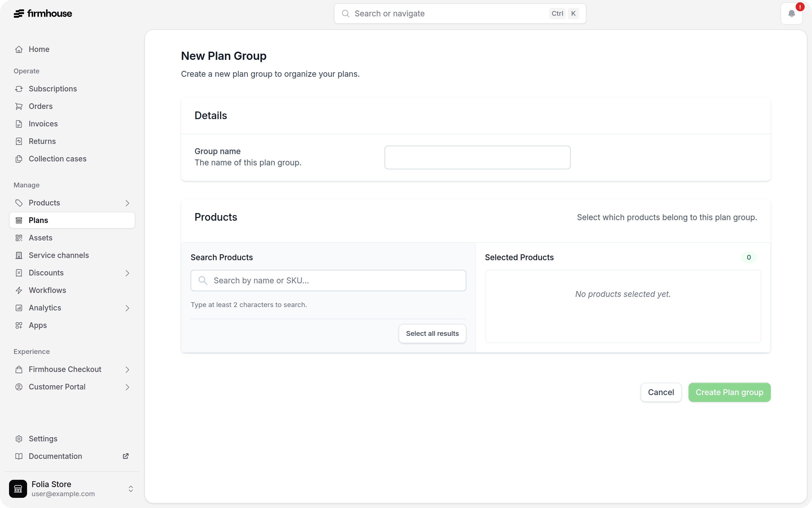The image size is (812, 508).
Task: Click the Orders cart icon
Action: pyautogui.click(x=19, y=106)
